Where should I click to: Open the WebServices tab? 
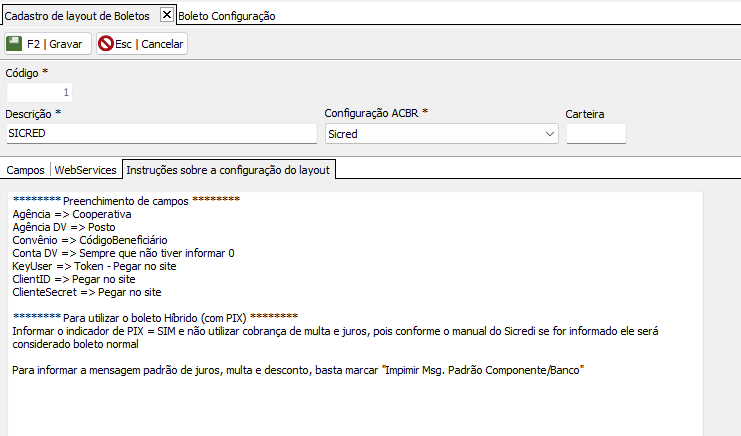pos(86,170)
